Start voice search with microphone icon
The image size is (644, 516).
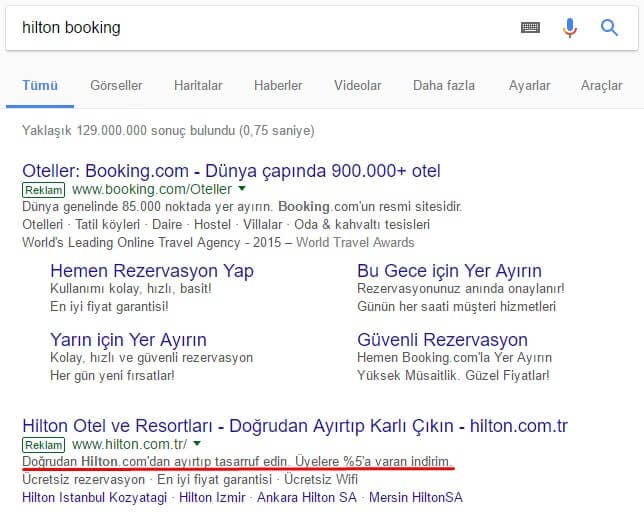pyautogui.click(x=570, y=28)
